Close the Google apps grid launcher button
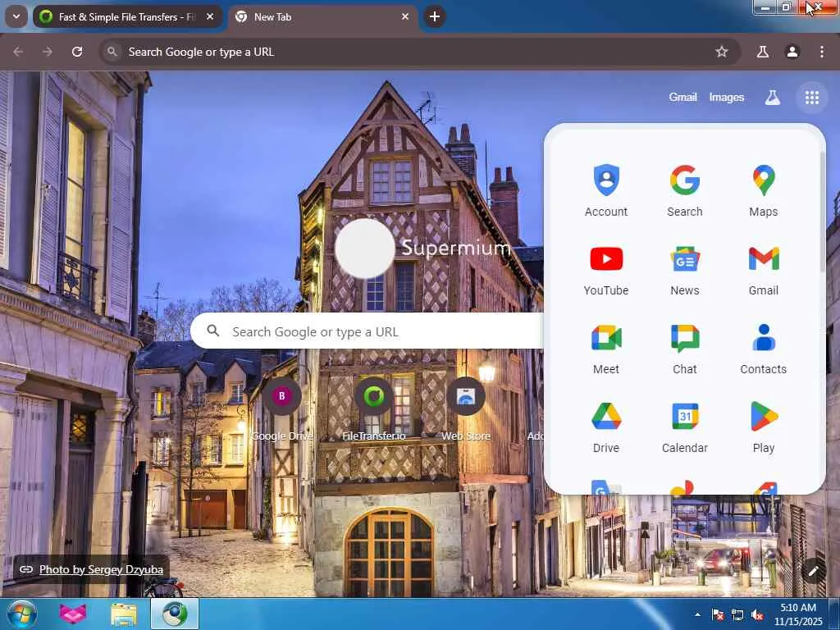The height and width of the screenshot is (630, 840). click(x=811, y=98)
